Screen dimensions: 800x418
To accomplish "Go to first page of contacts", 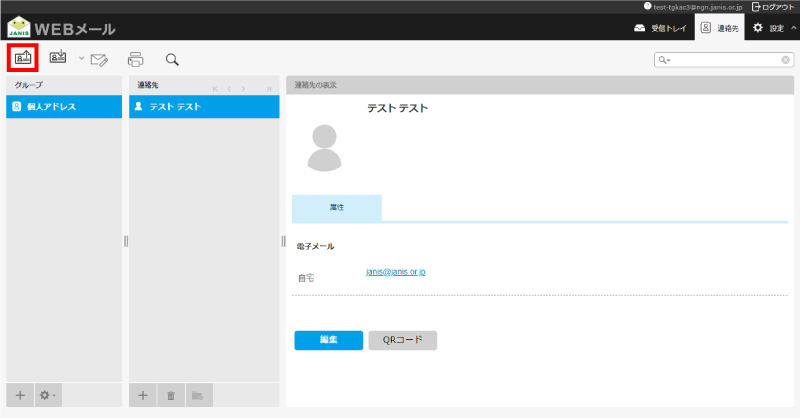I will click(x=215, y=89).
